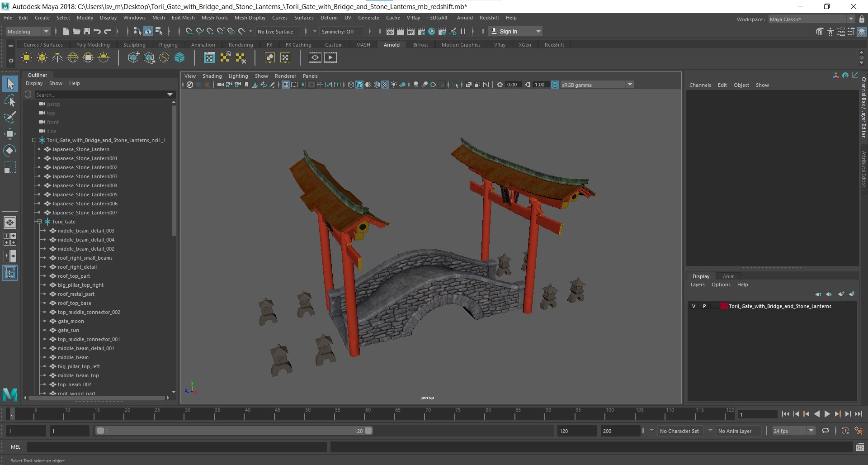Click the New Scene icon
868x465 pixels.
(66, 31)
